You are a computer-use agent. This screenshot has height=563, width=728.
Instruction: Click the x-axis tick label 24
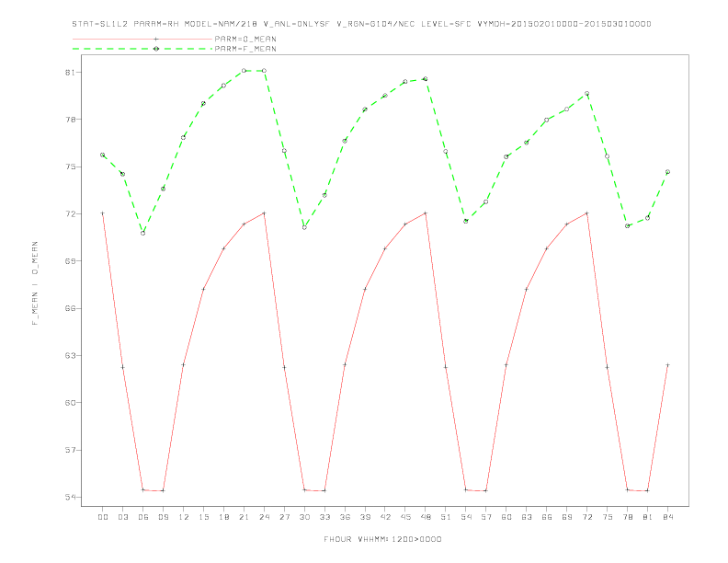pos(264,517)
